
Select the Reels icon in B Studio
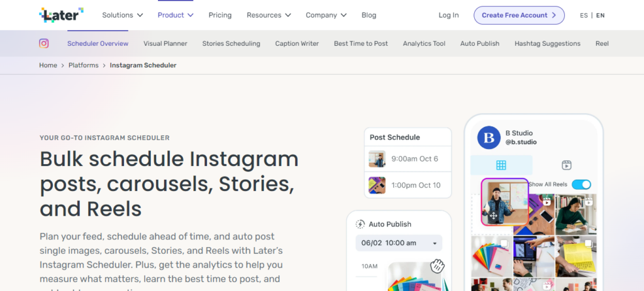[x=567, y=165]
